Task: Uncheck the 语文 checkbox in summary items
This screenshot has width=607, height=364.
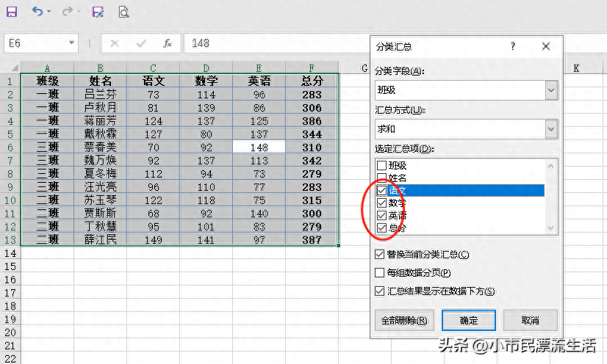Action: coord(381,190)
